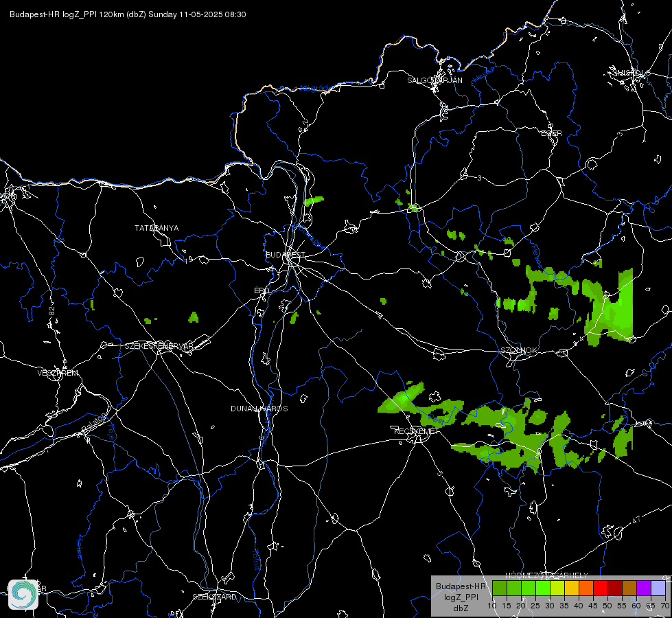
Task: Click the legend scale value 10
Action: point(492,606)
